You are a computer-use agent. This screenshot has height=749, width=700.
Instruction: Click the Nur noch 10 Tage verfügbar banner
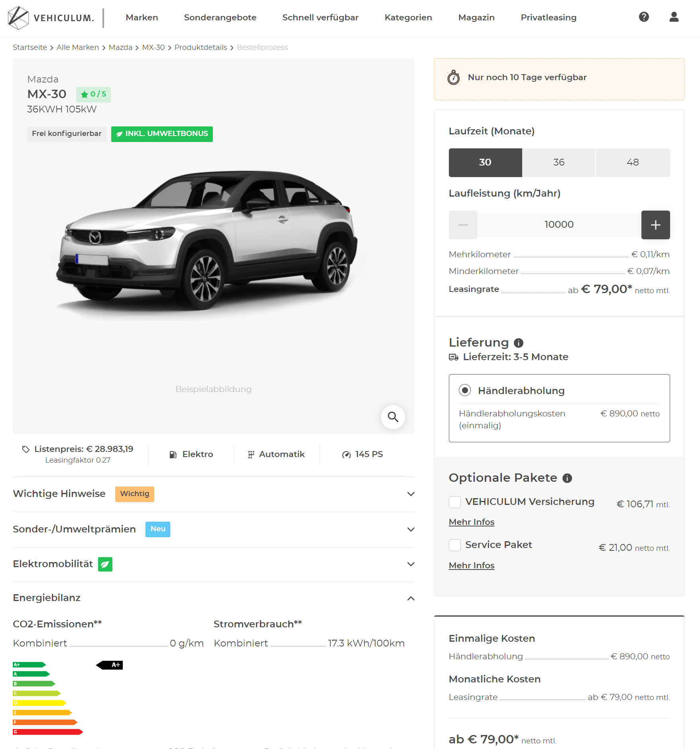[x=559, y=79]
